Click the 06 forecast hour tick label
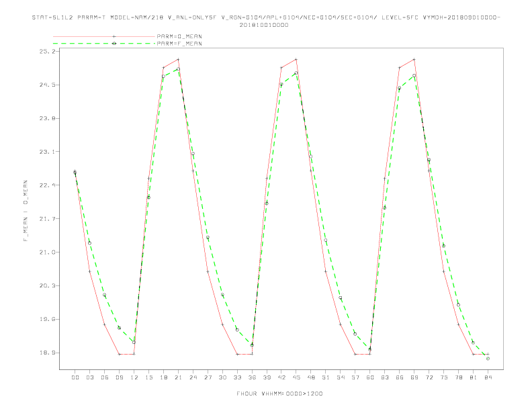532x411 pixels. (105, 377)
